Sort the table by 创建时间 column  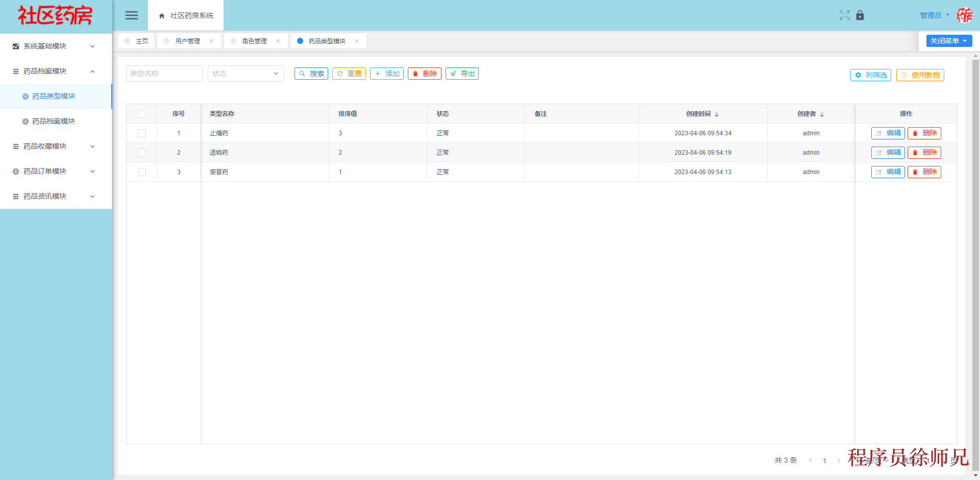[x=717, y=114]
